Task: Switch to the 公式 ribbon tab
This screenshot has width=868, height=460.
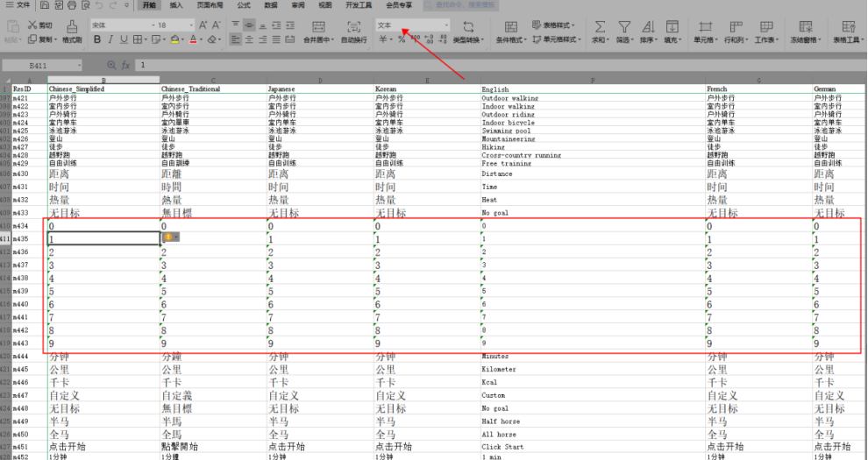Action: click(x=244, y=5)
